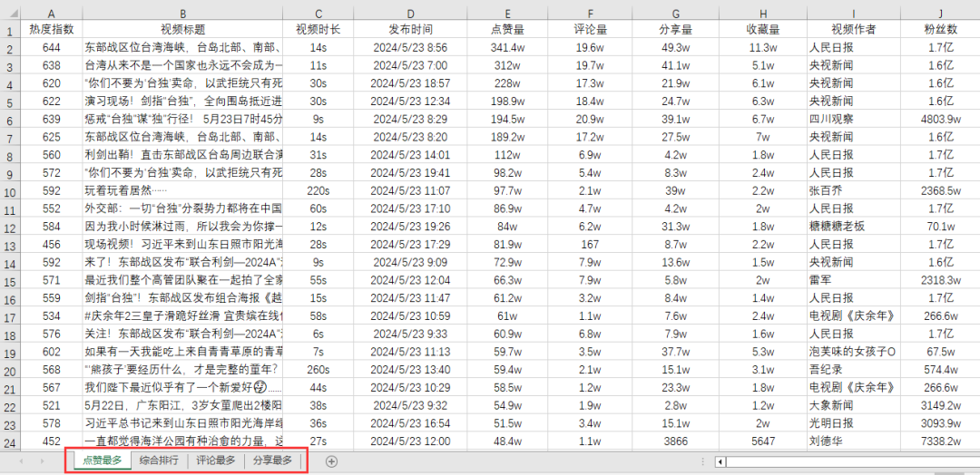Viewport: 980px width, 475px height.
Task: Select the 雷军 author cell
Action: (x=854, y=280)
